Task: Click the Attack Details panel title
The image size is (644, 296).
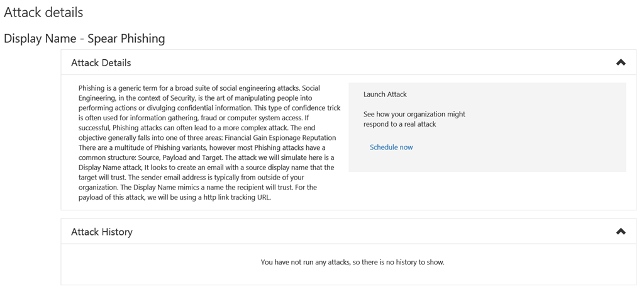Action: pos(101,63)
